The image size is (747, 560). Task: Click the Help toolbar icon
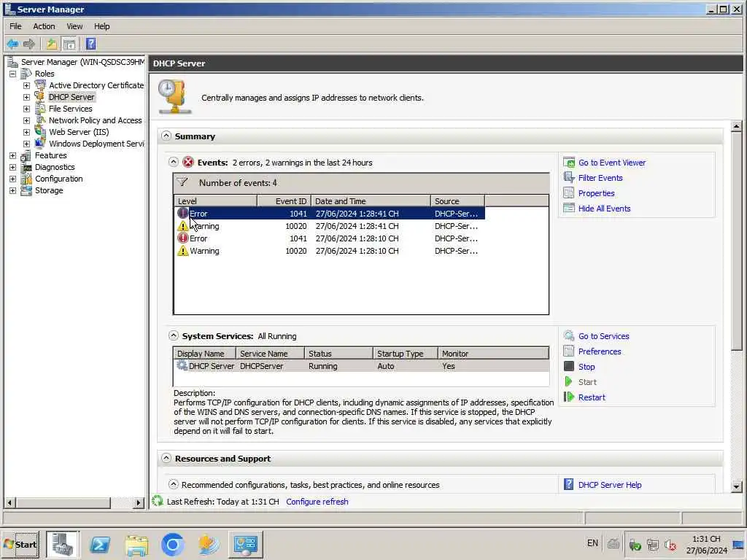click(90, 44)
